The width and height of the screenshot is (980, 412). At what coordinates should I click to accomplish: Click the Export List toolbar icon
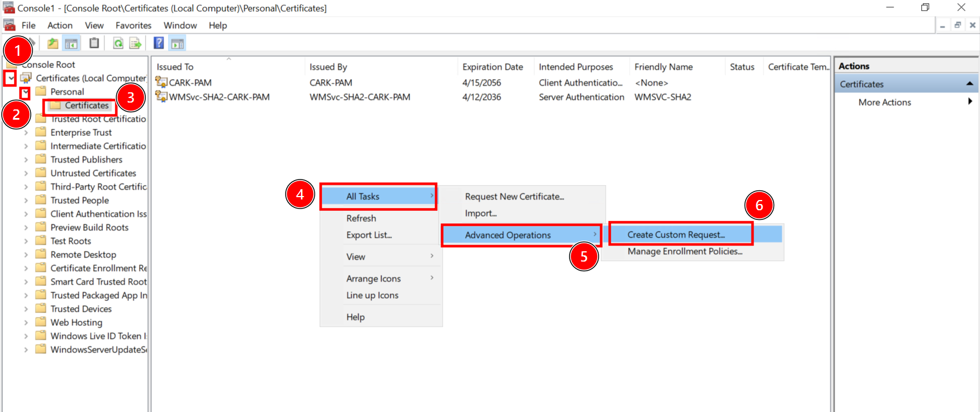[135, 43]
